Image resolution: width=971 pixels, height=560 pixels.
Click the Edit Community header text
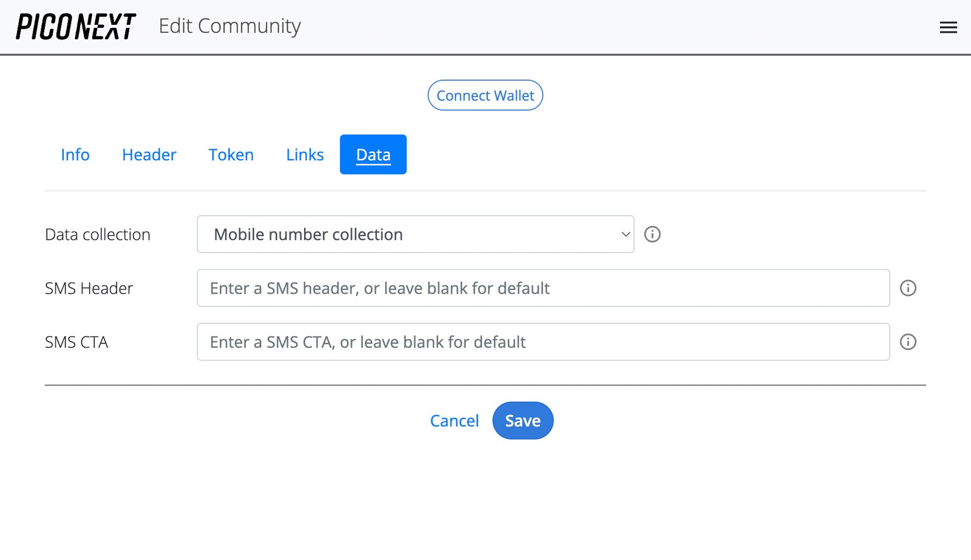(x=229, y=26)
